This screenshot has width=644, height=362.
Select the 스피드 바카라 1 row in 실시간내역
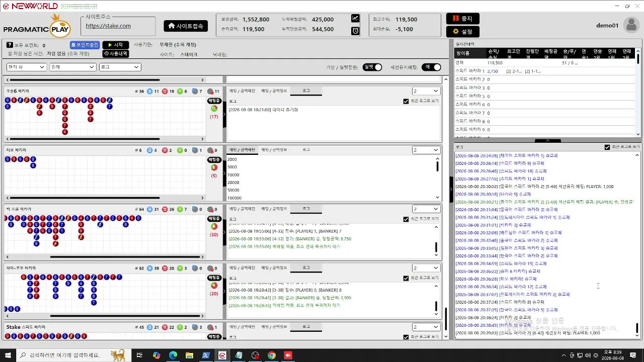click(545, 71)
